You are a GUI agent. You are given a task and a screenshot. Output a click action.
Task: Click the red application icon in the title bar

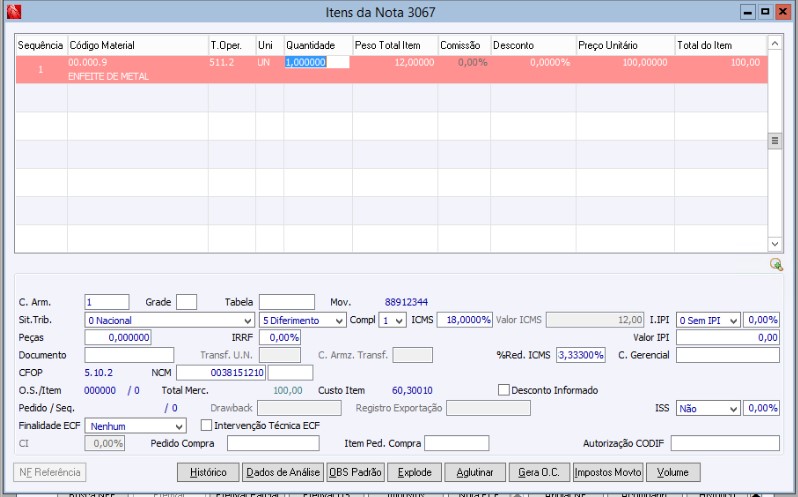pos(14,12)
